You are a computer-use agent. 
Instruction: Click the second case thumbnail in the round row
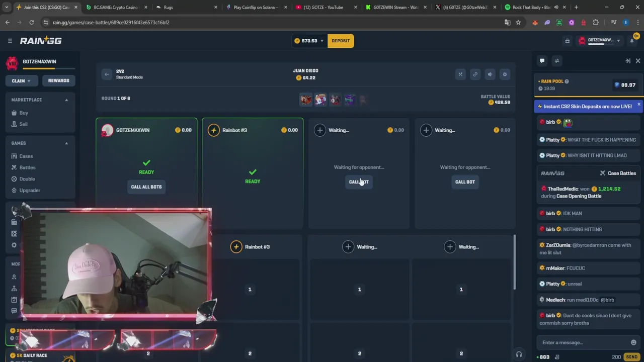tap(320, 100)
